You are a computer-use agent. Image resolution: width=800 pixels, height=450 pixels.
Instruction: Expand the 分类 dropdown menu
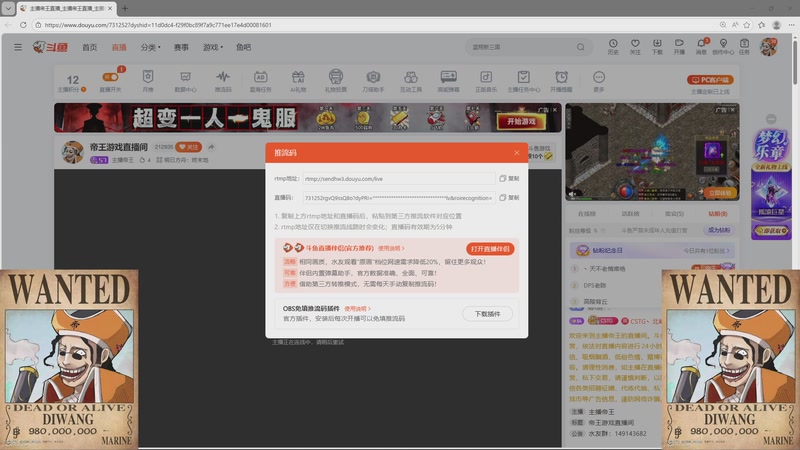pos(151,47)
